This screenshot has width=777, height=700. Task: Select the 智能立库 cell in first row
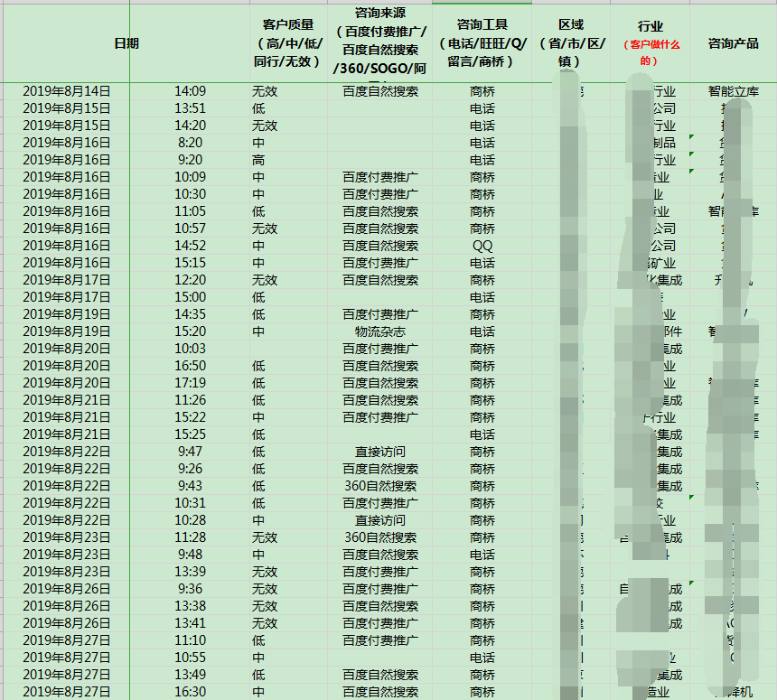734,91
